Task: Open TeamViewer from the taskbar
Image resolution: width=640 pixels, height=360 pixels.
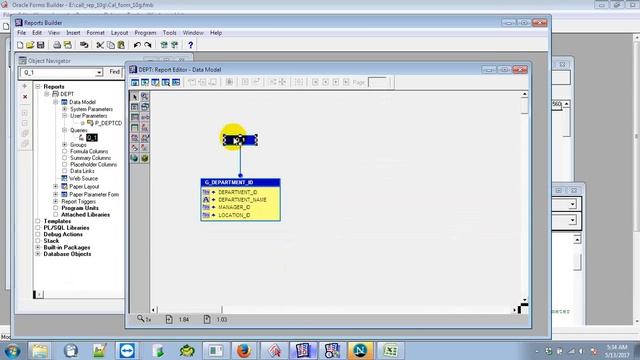Action: pos(127,351)
